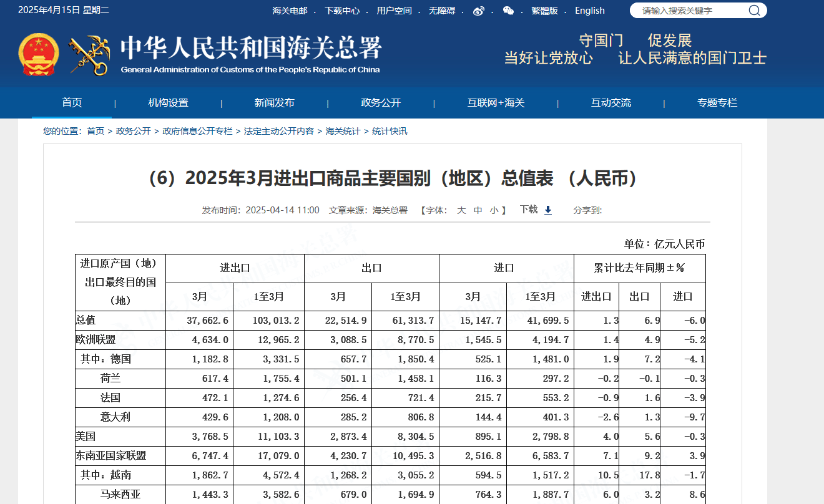This screenshot has width=824, height=504.
Task: Click the 总值 row label
Action: pyautogui.click(x=86, y=320)
